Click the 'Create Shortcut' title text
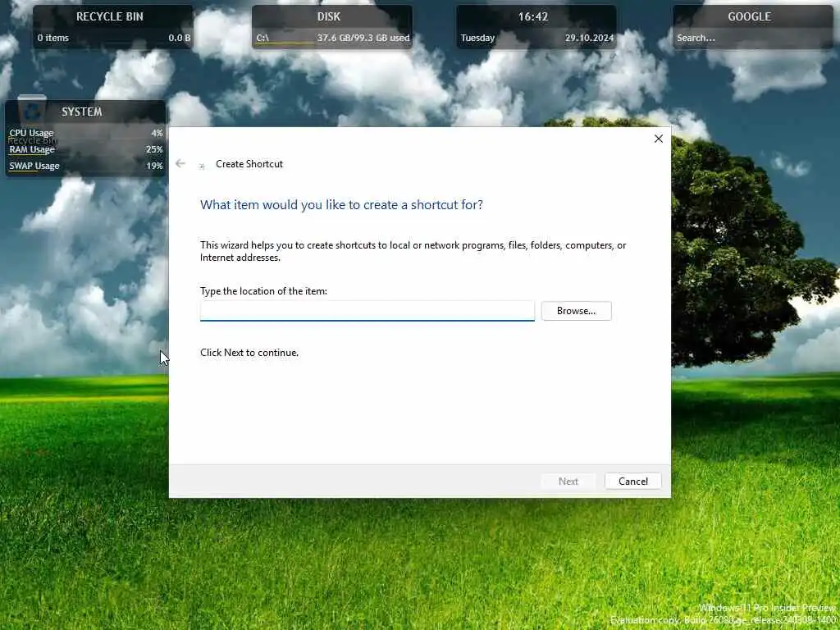840x630 pixels. pyautogui.click(x=249, y=164)
